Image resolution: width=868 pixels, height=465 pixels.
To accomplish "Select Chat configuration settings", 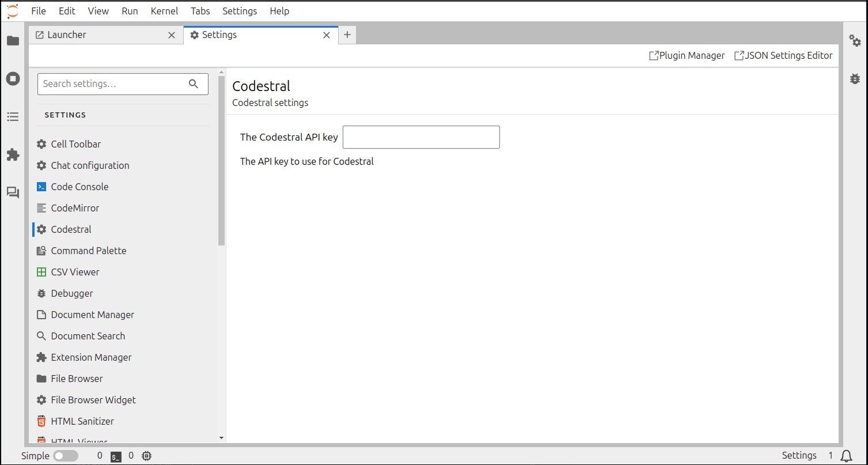I will pos(123,165).
